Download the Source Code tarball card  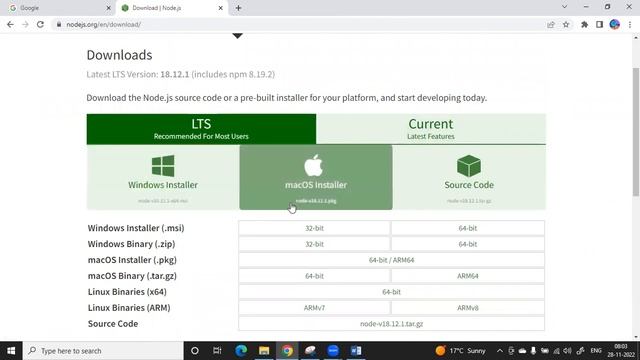point(469,178)
